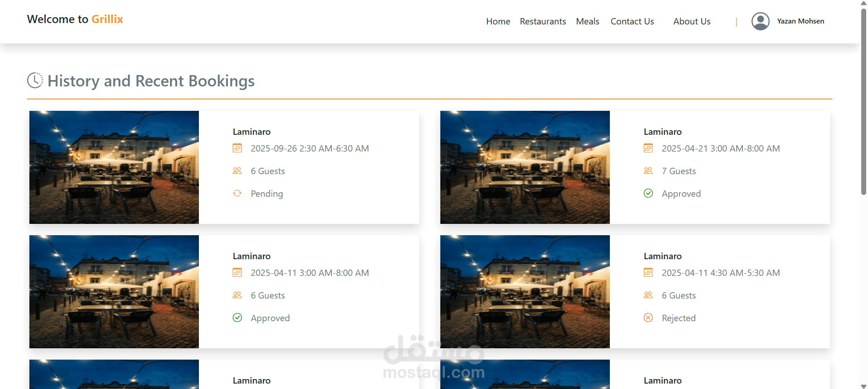Viewport: 868px width, 389px height.
Task: Click the date 2025-04-11 4:30 AM-5:30 AM
Action: coord(721,273)
